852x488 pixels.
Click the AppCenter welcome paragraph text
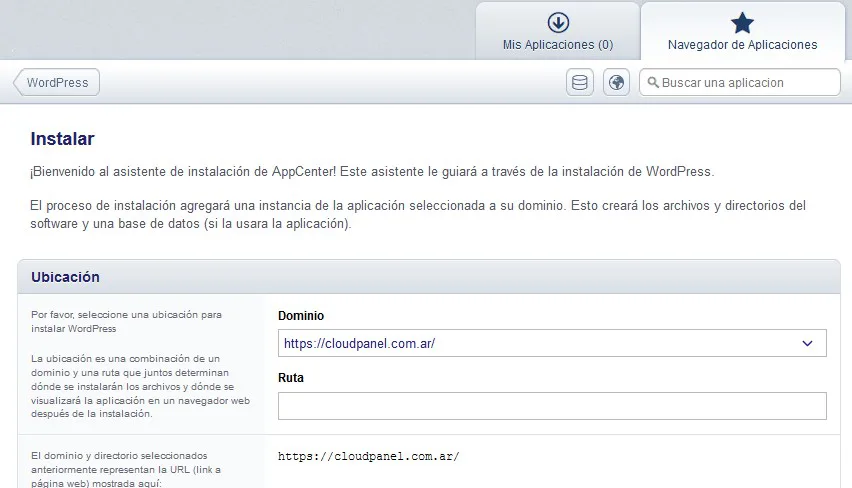click(372, 171)
